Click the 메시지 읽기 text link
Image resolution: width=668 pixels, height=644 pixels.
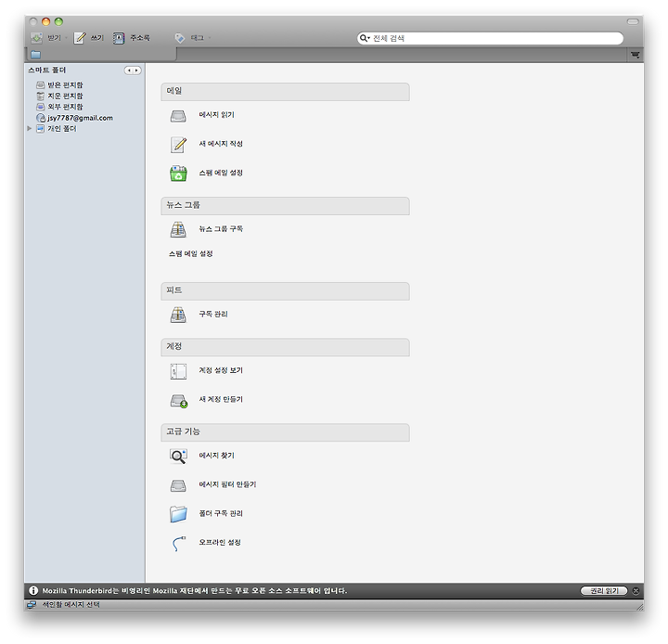coord(216,115)
